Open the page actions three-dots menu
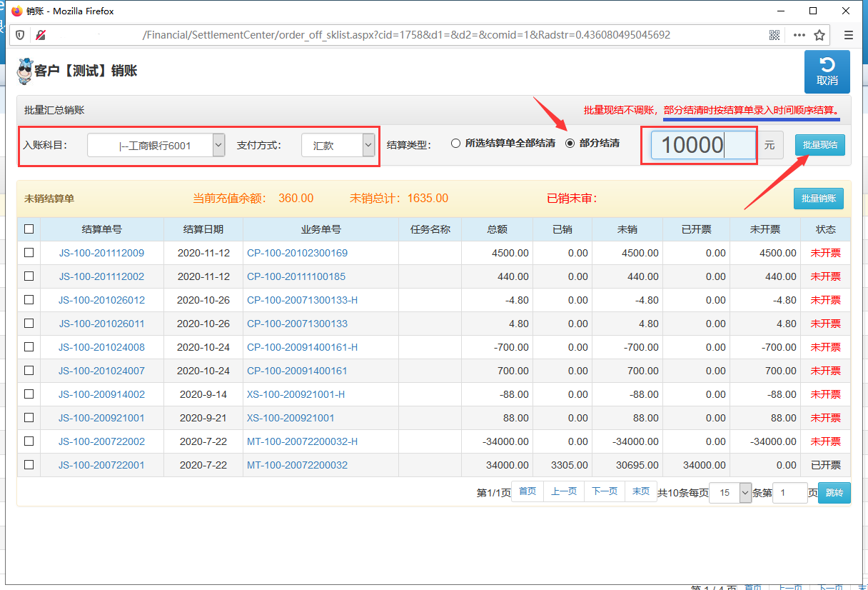 click(x=799, y=34)
